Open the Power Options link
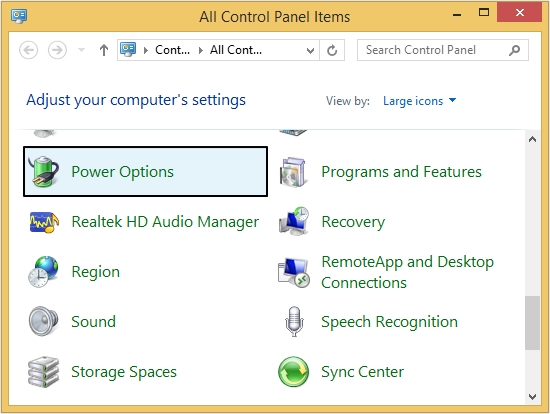 pos(122,172)
